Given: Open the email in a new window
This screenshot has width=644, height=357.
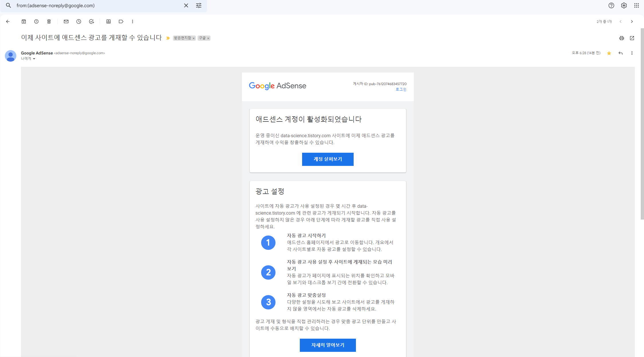Looking at the screenshot, I should click(x=632, y=38).
